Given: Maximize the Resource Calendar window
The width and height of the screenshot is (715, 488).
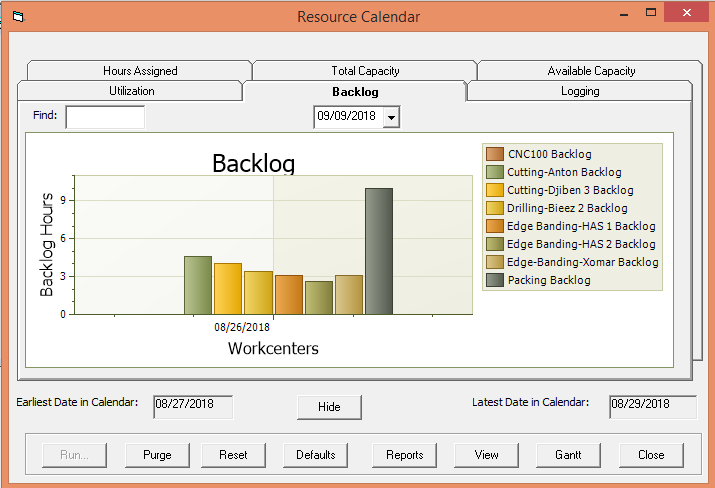Looking at the screenshot, I should 651,13.
